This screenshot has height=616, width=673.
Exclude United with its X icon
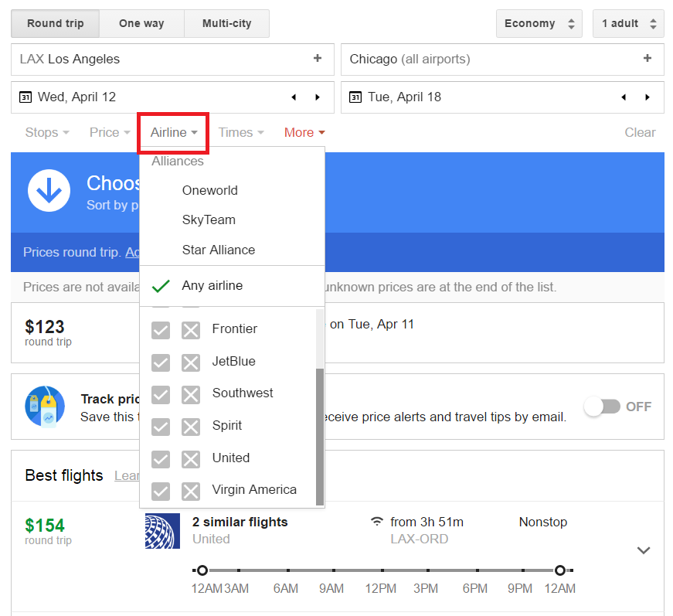click(x=191, y=459)
